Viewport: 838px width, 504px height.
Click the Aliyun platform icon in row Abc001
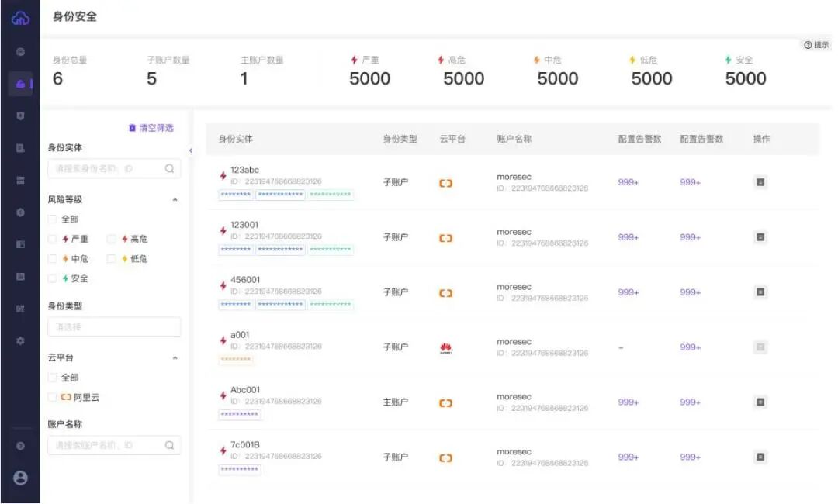445,403
